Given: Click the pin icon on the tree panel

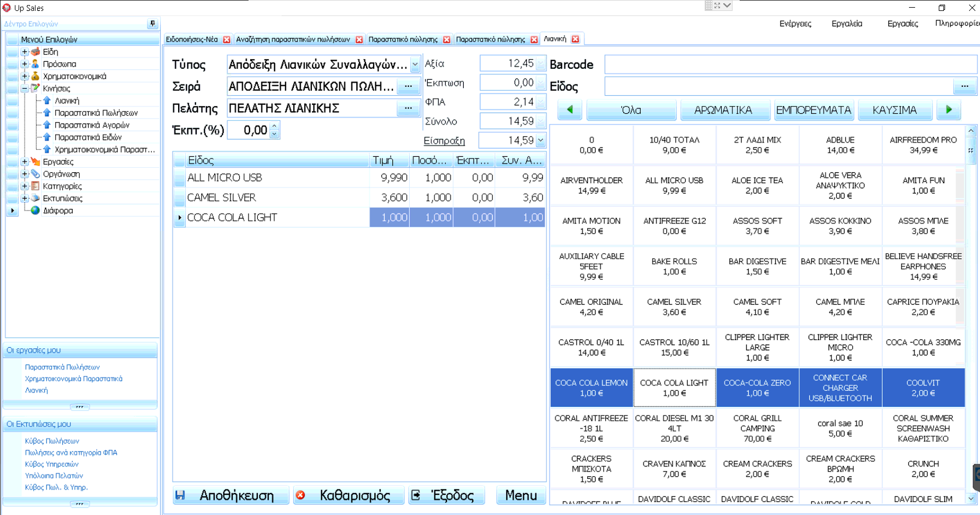Looking at the screenshot, I should pos(152,24).
